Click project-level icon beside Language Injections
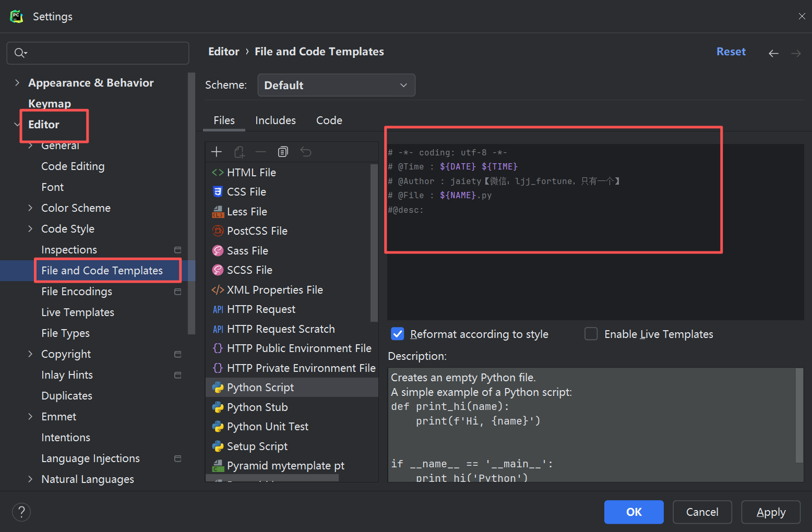The image size is (812, 532). pos(177,458)
